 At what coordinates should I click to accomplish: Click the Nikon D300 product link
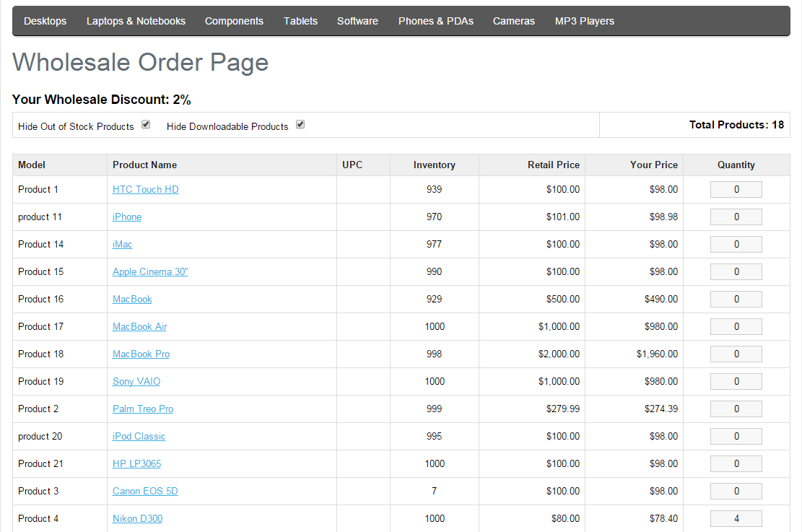137,518
